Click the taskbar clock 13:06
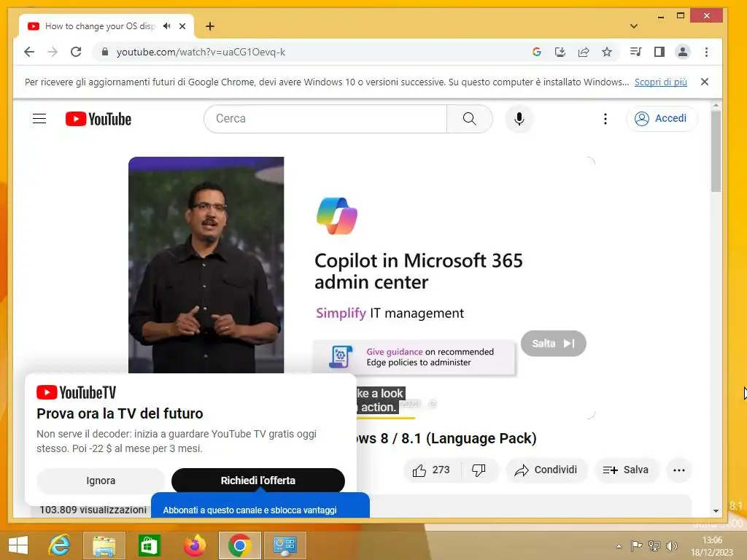The height and width of the screenshot is (560, 747). coord(712,540)
